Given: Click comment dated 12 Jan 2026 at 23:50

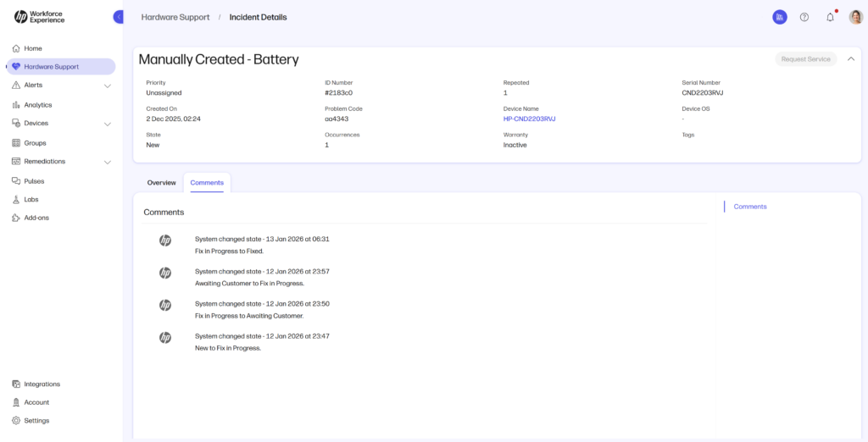Looking at the screenshot, I should click(262, 304).
